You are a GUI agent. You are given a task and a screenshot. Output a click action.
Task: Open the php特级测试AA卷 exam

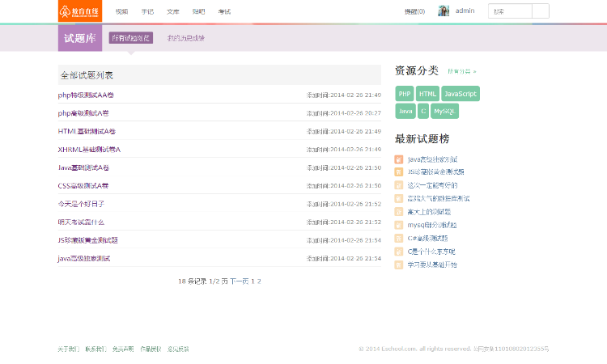86,95
